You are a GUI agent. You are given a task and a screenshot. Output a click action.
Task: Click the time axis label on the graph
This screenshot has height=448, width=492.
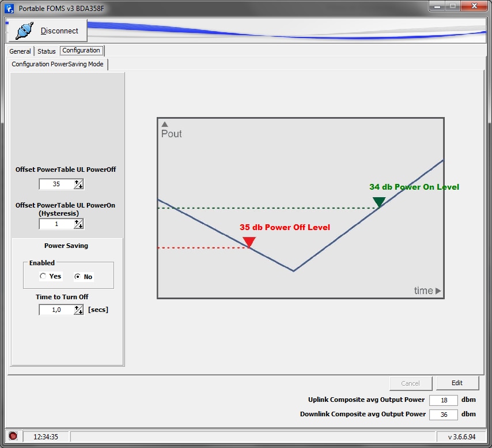(423, 291)
